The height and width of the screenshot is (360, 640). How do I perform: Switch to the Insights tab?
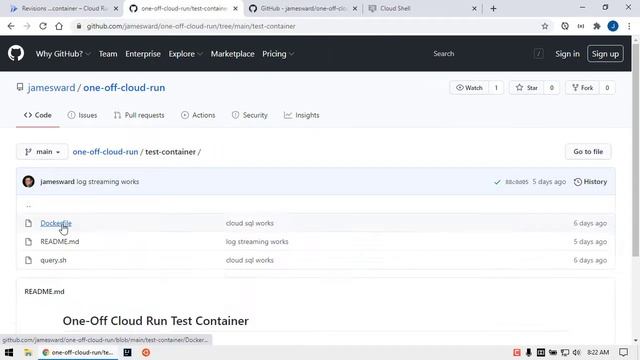pos(302,116)
